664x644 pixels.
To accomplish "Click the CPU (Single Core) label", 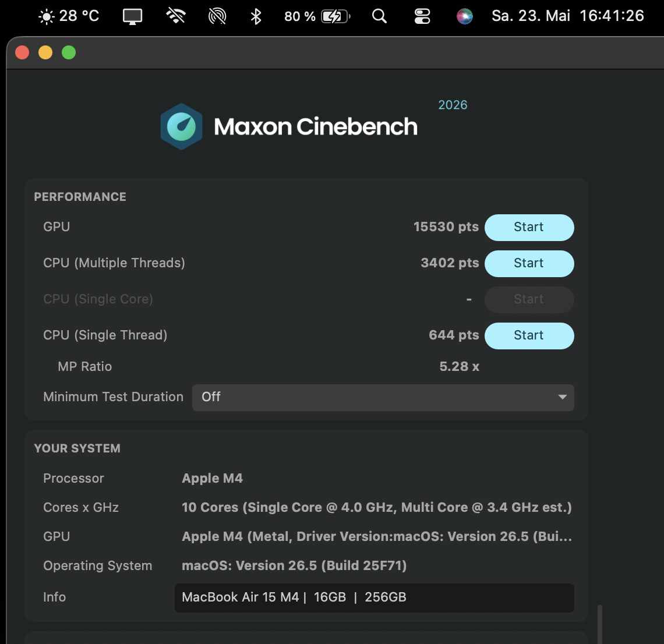I will [x=98, y=299].
